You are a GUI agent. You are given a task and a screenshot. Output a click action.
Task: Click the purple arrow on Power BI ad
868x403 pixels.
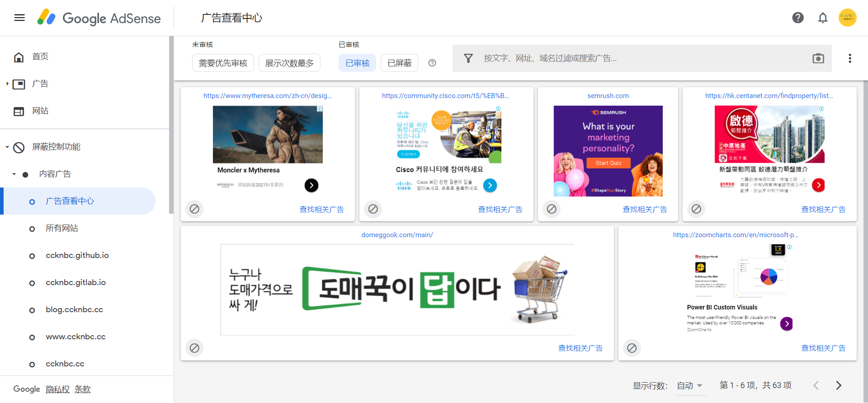coord(787,323)
